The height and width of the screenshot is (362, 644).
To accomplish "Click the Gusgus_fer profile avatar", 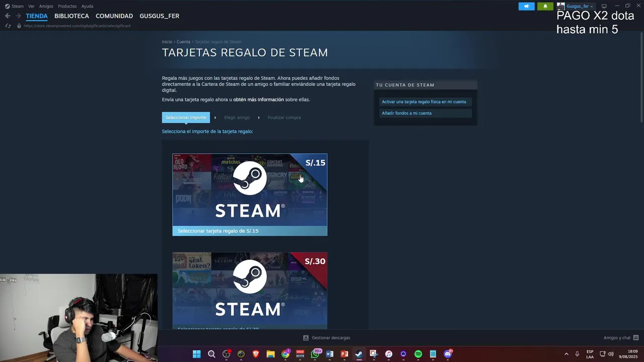I will pos(560,6).
